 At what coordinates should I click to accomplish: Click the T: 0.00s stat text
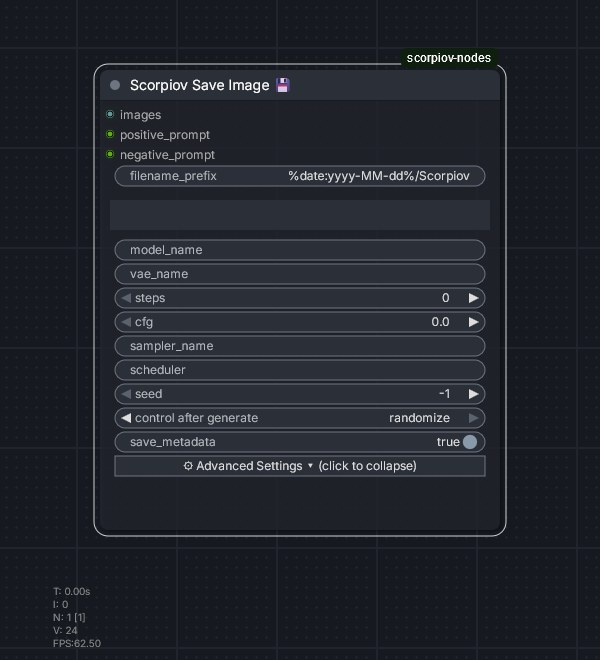[72, 591]
